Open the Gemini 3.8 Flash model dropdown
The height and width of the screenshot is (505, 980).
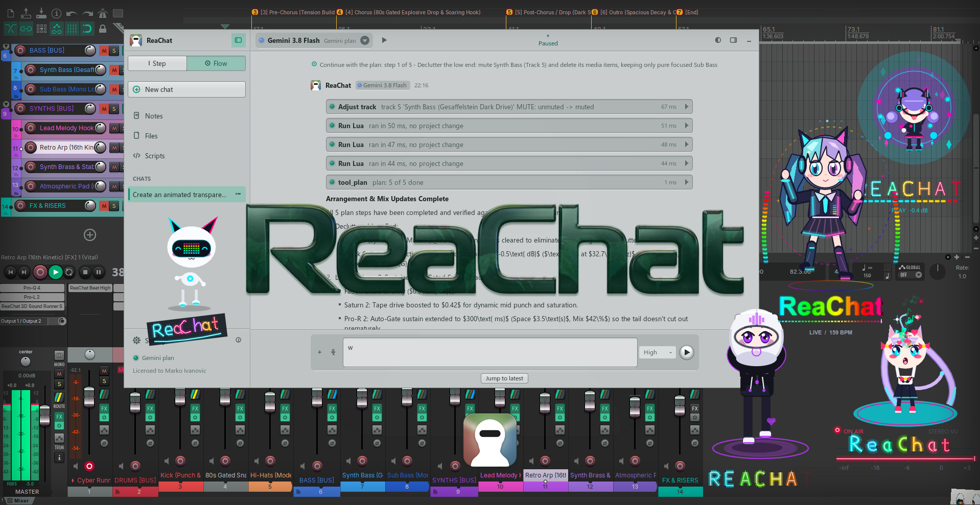point(365,40)
